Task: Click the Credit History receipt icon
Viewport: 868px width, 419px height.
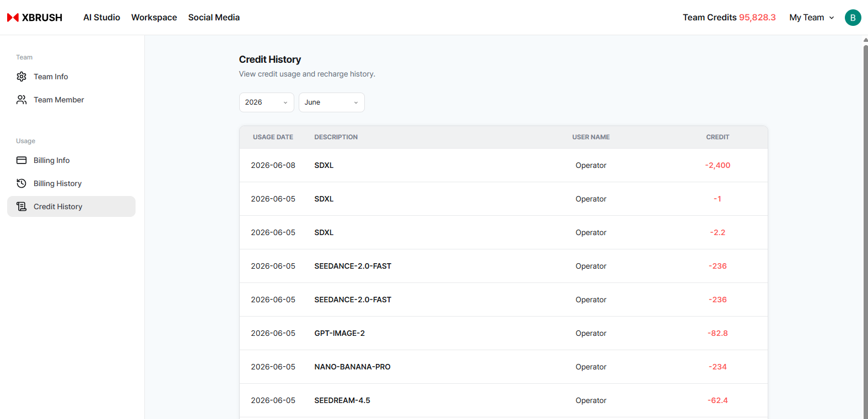Action: coord(21,206)
